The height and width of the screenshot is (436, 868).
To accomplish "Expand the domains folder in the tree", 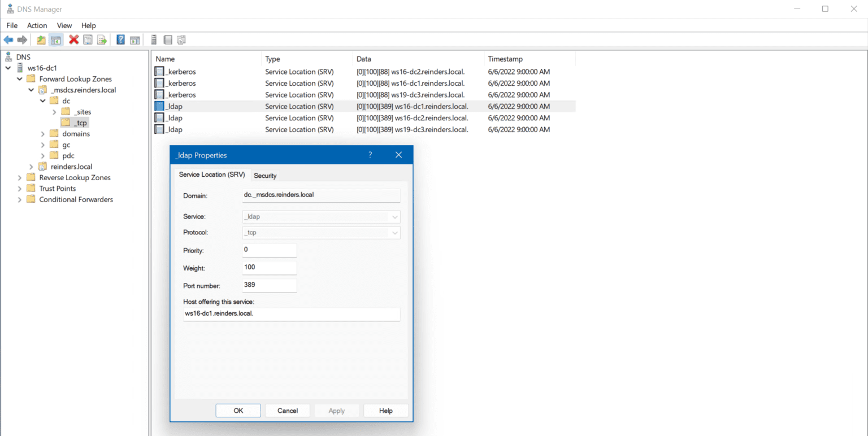I will [x=42, y=133].
